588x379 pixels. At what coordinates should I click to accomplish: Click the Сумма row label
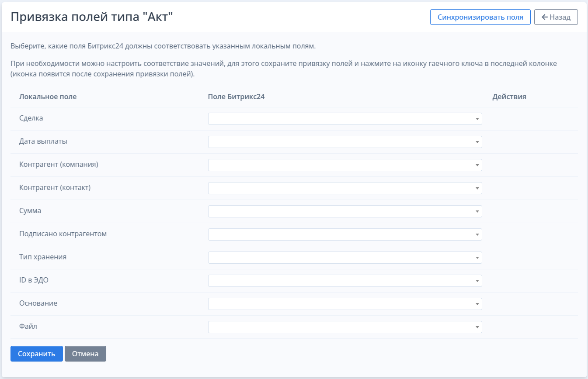pyautogui.click(x=30, y=210)
